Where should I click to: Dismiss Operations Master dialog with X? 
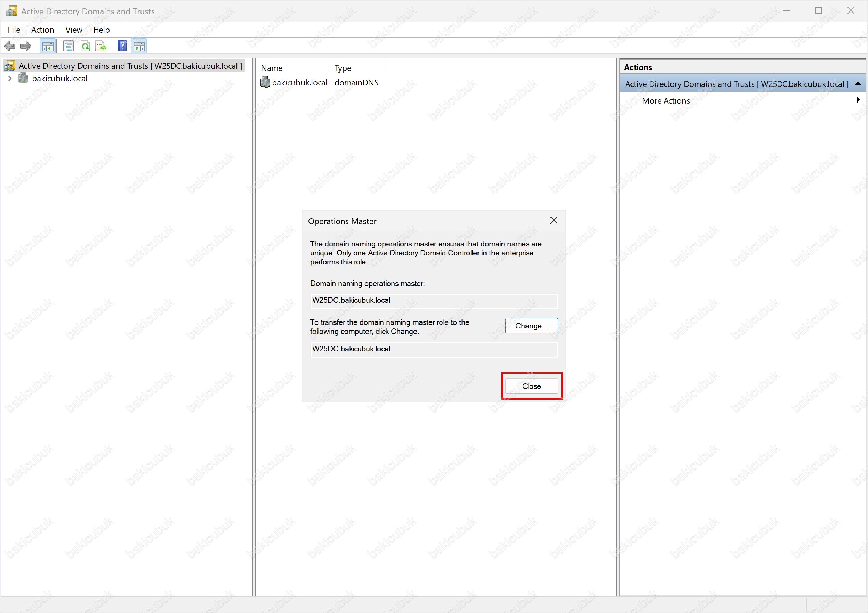tap(554, 221)
